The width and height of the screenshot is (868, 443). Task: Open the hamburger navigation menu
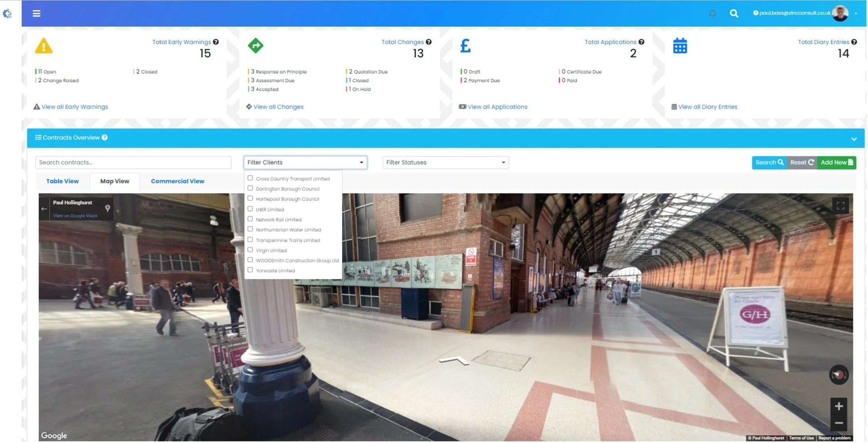pos(36,13)
